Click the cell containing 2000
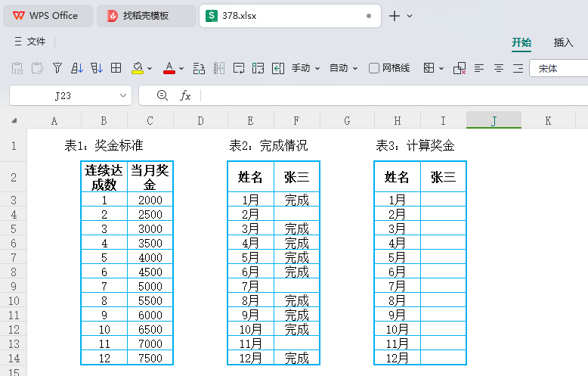 tap(150, 200)
